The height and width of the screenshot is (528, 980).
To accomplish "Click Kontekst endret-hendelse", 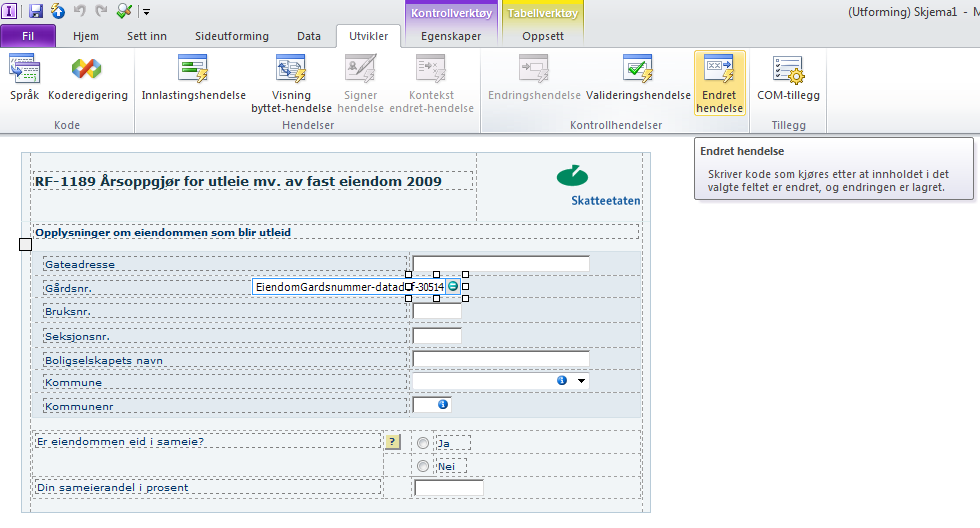I will [x=431, y=84].
